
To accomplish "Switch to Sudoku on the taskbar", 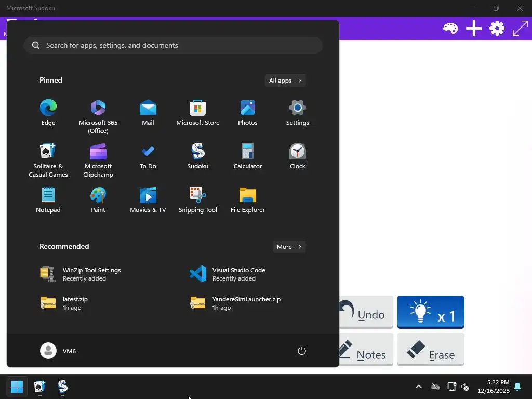I will pyautogui.click(x=63, y=387).
